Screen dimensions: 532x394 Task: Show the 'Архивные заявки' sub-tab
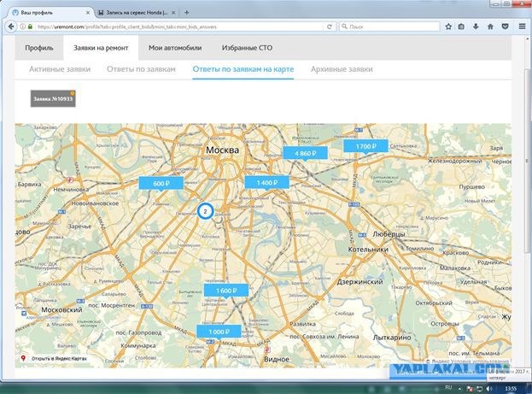pos(342,69)
